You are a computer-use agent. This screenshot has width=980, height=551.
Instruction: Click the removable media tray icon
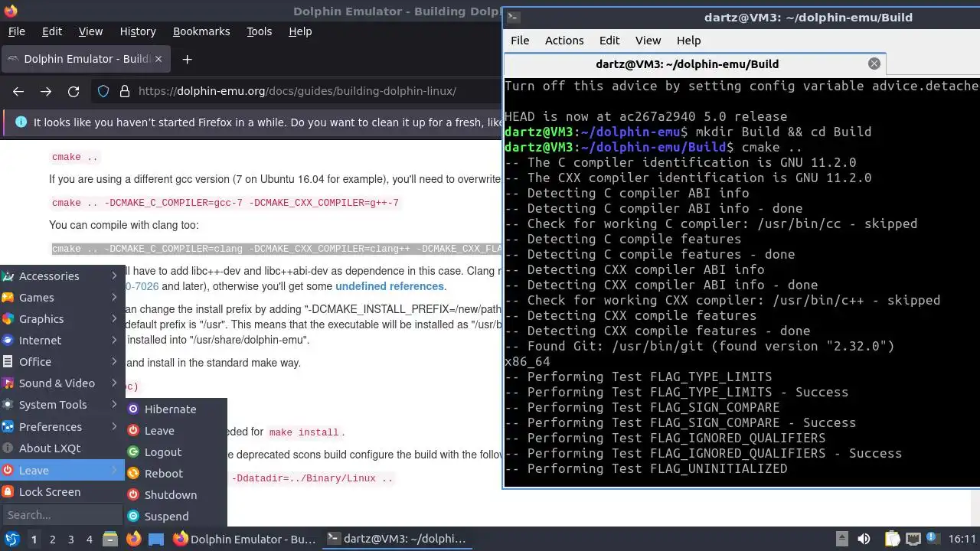pyautogui.click(x=841, y=539)
